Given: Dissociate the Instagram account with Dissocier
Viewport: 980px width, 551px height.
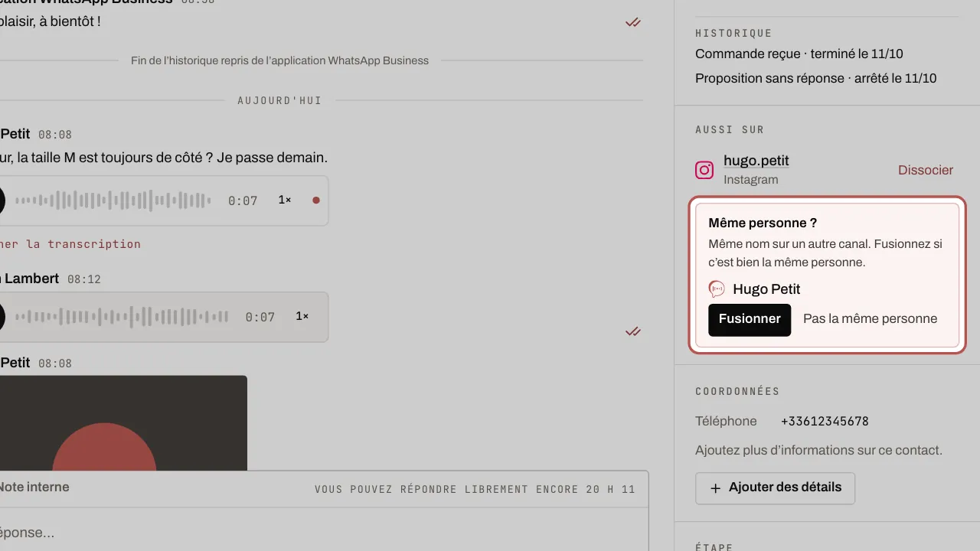Looking at the screenshot, I should [x=926, y=170].
